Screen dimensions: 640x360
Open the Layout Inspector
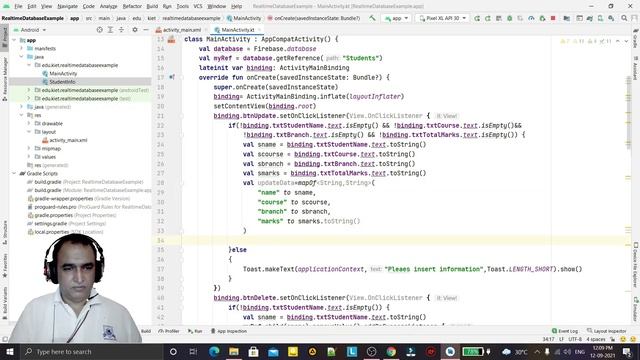607,331
